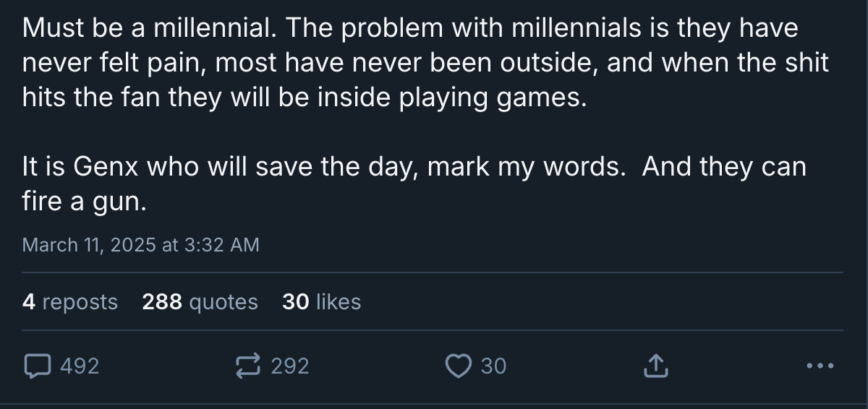This screenshot has width=868, height=409.
Task: Click the 'fire a gun.' line of text
Action: [85, 202]
